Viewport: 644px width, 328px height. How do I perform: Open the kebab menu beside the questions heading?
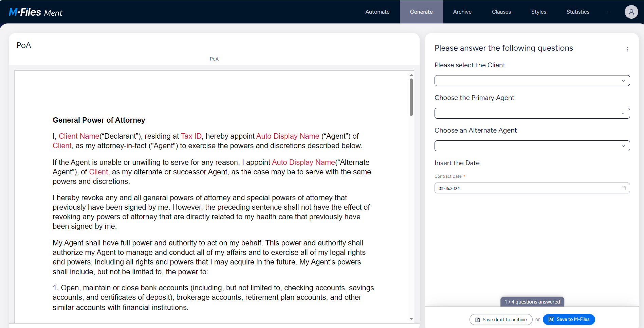point(627,49)
